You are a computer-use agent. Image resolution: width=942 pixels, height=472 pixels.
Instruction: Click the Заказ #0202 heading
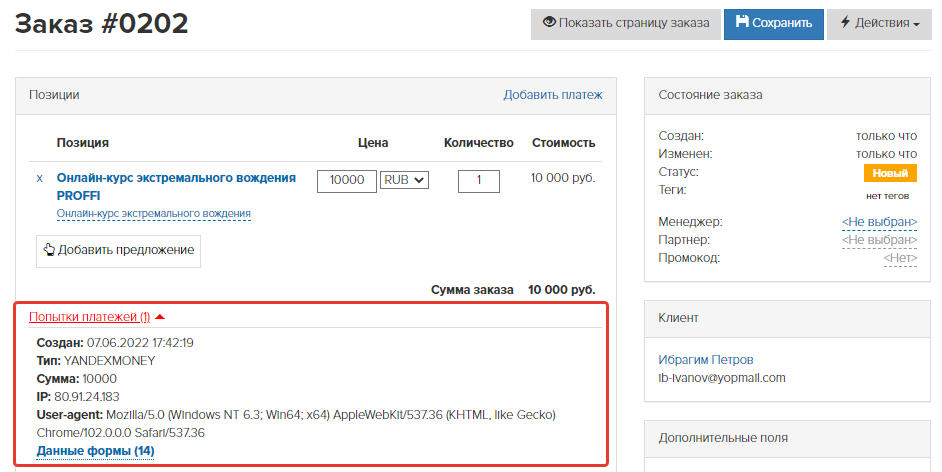click(x=102, y=24)
